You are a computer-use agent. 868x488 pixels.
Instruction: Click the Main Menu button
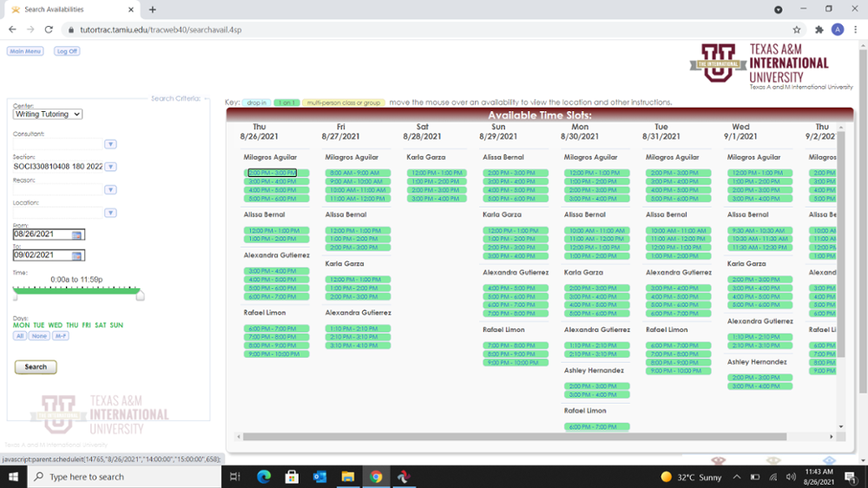25,51
